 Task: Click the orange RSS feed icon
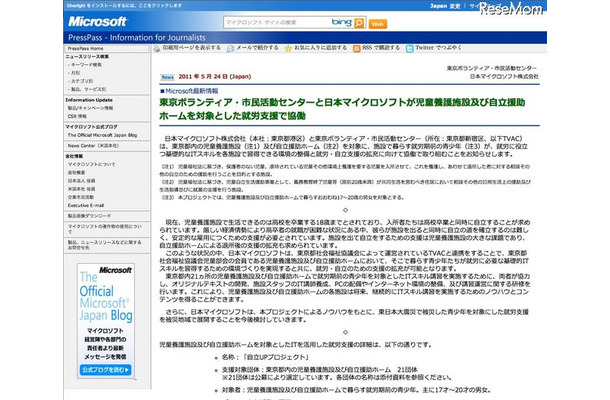tap(356, 49)
